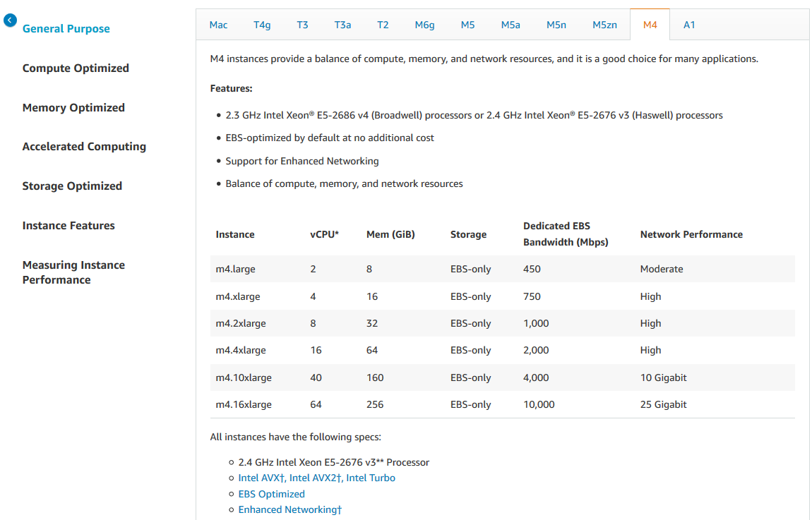Select the T3 instance tab
This screenshot has width=812, height=520.
pos(302,25)
